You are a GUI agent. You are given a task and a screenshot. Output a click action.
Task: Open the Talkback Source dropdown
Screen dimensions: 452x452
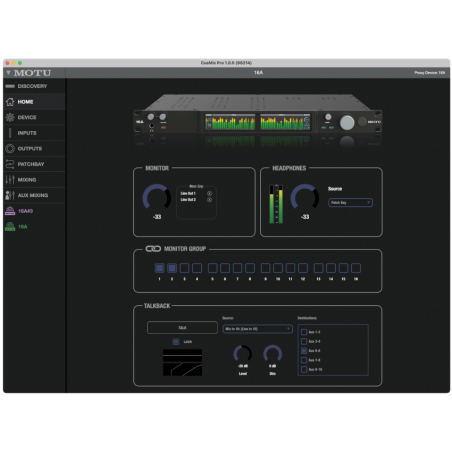[257, 329]
